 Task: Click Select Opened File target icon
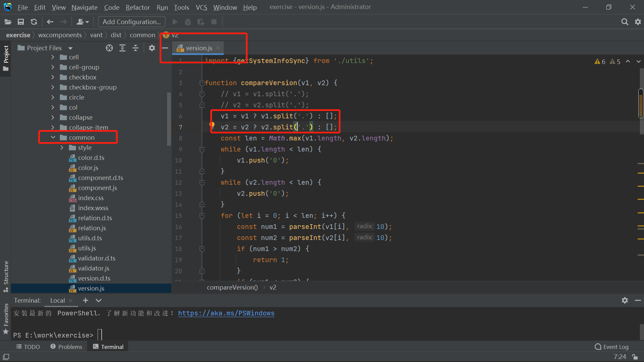109,48
